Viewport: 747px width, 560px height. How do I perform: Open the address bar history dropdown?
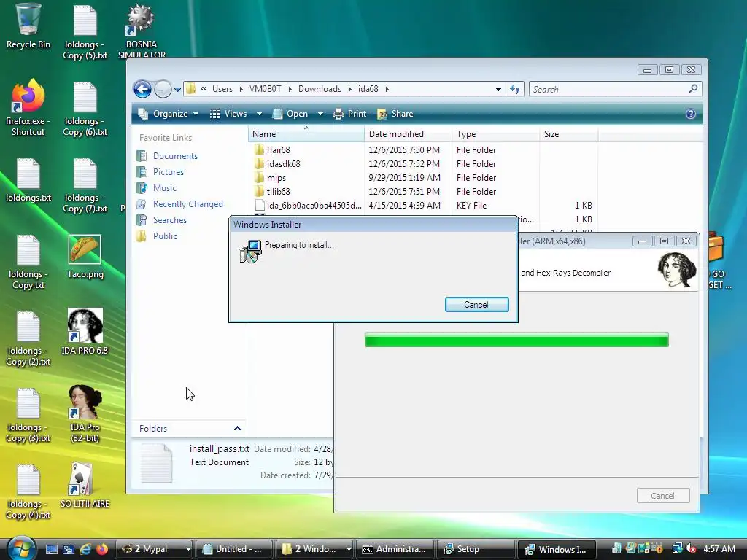point(498,89)
